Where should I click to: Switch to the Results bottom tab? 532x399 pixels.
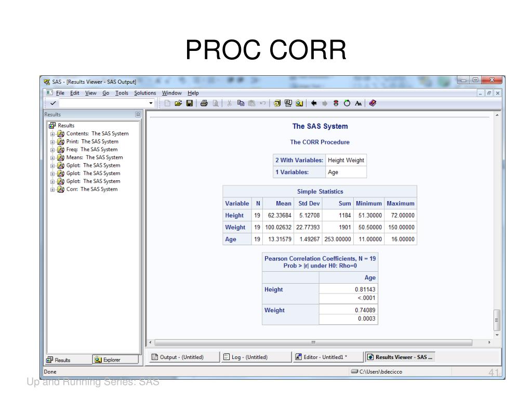coord(69,360)
